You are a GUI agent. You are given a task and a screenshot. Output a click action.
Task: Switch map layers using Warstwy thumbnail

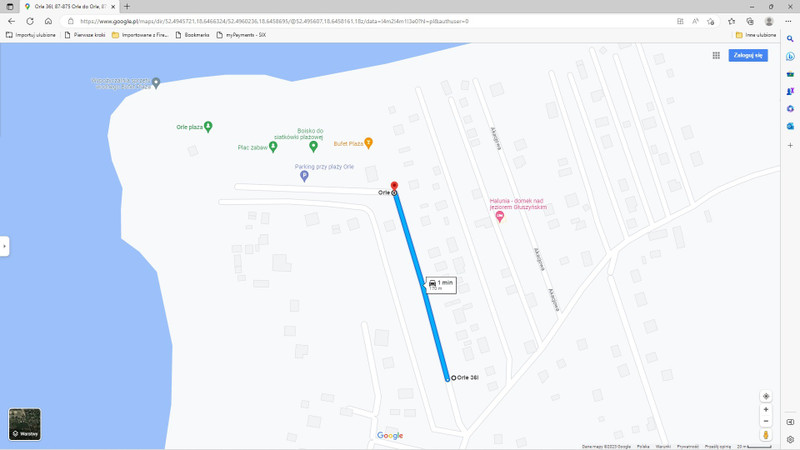[24, 424]
